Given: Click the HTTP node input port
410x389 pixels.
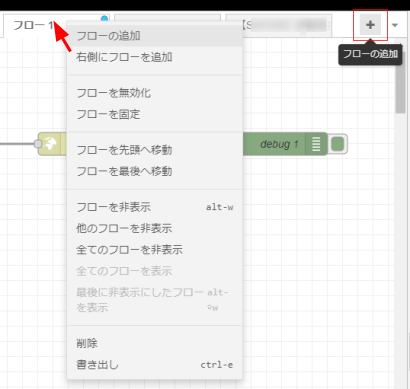Looking at the screenshot, I should pos(38,144).
